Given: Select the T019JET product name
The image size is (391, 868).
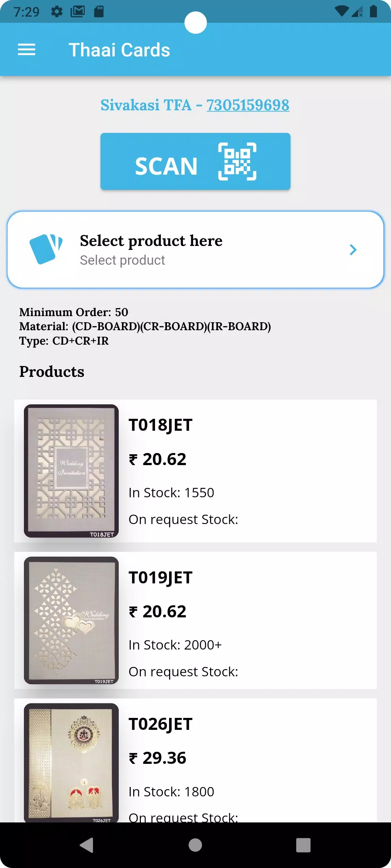Looking at the screenshot, I should click(x=160, y=578).
